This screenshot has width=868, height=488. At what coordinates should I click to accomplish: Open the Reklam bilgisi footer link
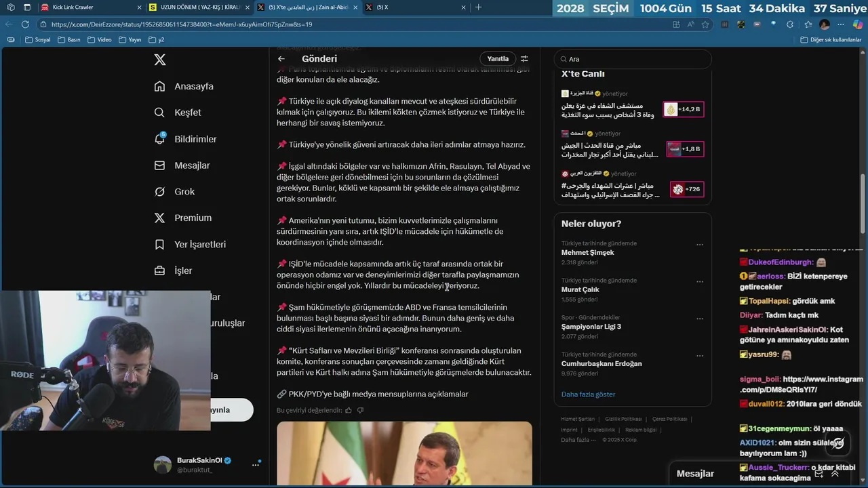coord(641,430)
